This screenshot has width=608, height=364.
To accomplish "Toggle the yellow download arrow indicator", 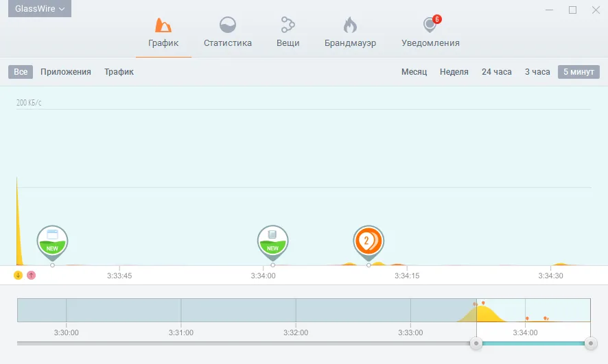I will (19, 276).
